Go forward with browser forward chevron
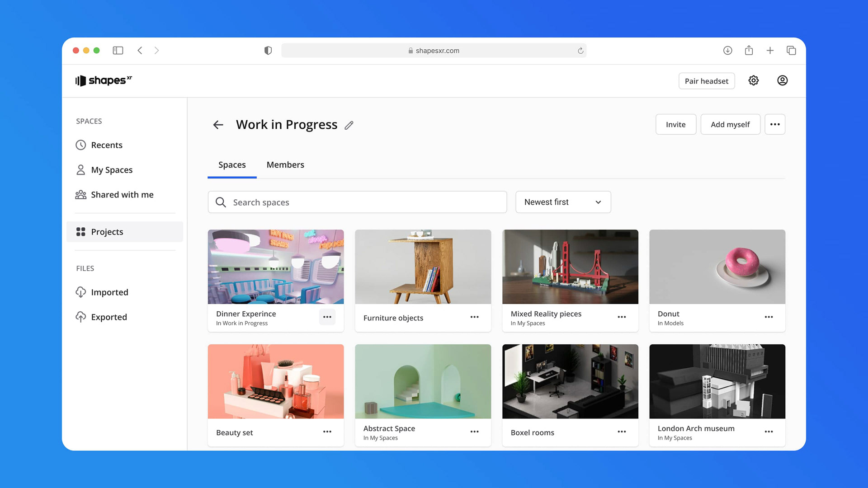 tap(156, 51)
